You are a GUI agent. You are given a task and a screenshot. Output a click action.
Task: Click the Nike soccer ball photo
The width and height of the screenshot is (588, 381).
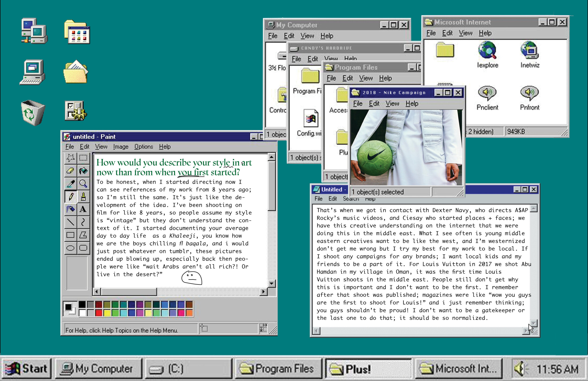click(x=406, y=147)
